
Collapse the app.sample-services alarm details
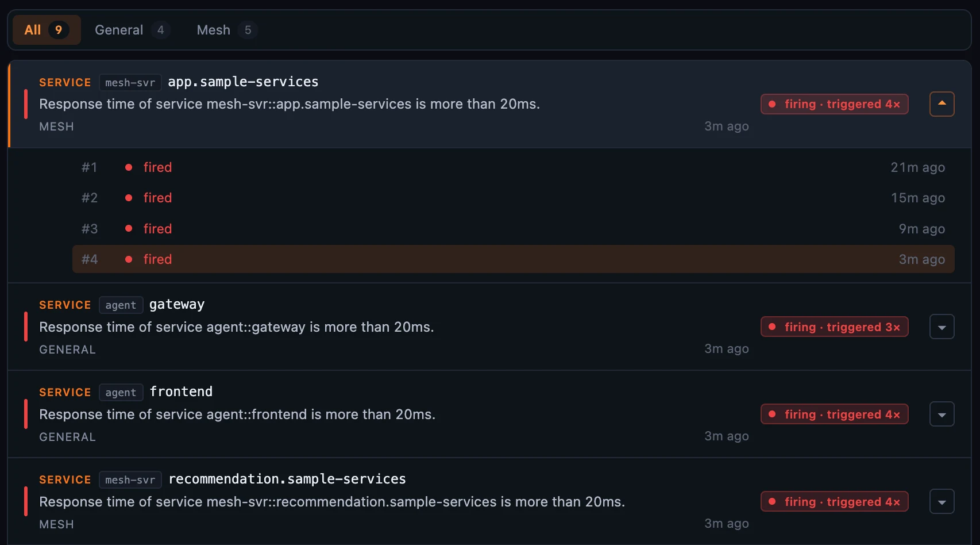pos(942,104)
